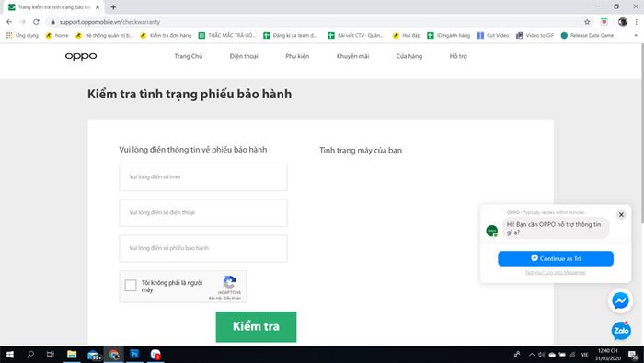Image resolution: width=644 pixels, height=363 pixels.
Task: Switch to Photoshop on the taskbar
Action: [x=134, y=355]
